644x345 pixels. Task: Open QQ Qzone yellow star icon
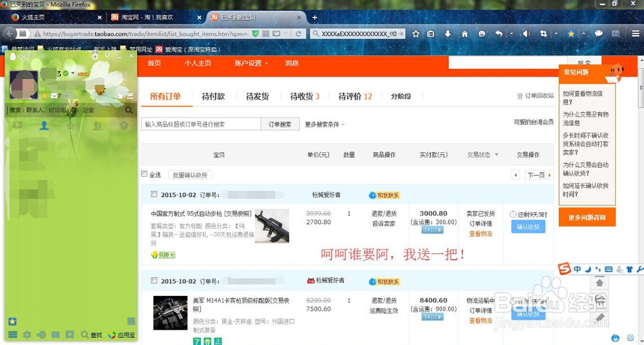click(x=44, y=96)
